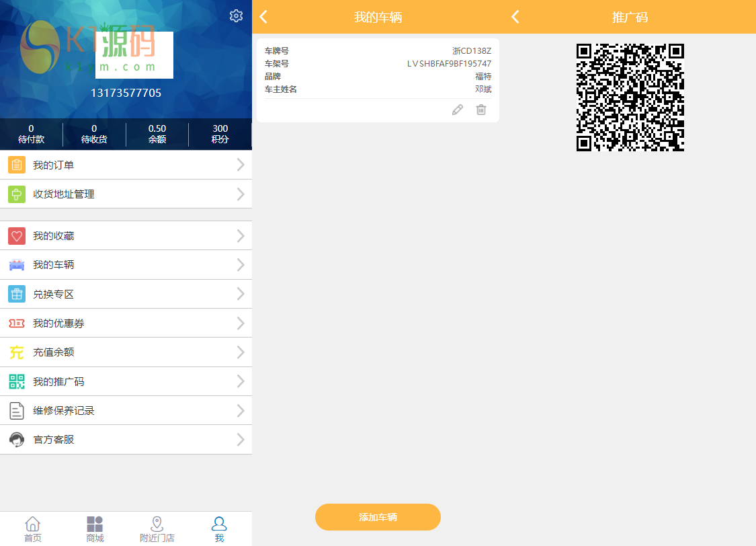This screenshot has height=546, width=756.
Task: Expand 我的推广码 row chevron
Action: 241,381
